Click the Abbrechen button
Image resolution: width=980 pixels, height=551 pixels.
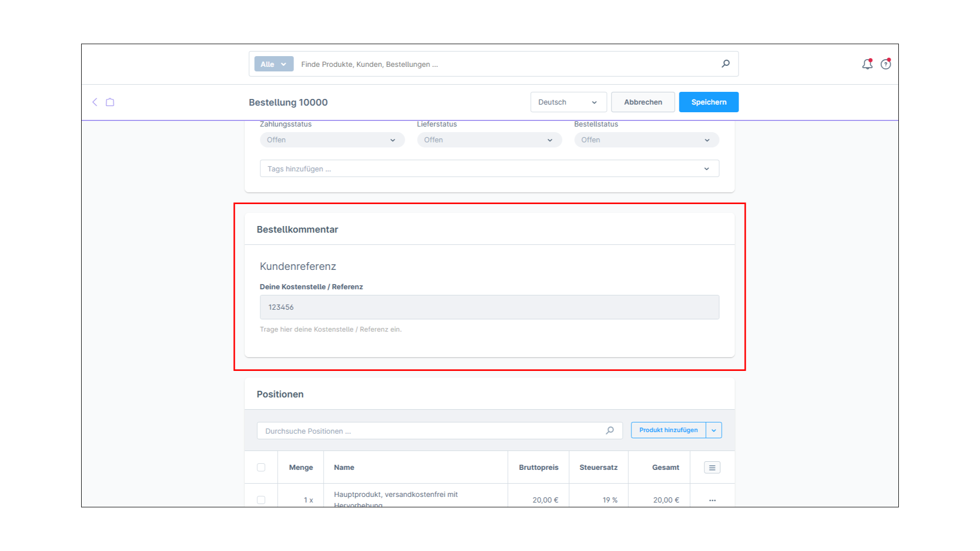pos(643,102)
